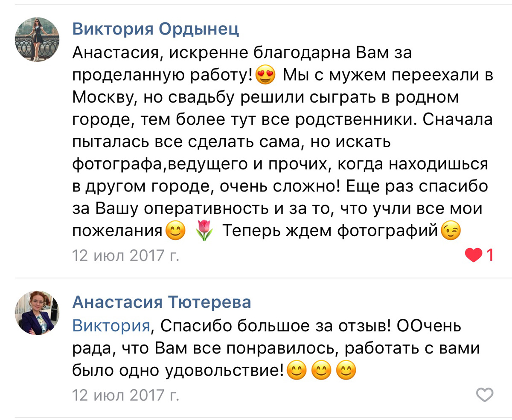Viewport: 512px width, 420px height.
Task: Tap the comment line Теперь ждем фотографий
Action: (331, 232)
